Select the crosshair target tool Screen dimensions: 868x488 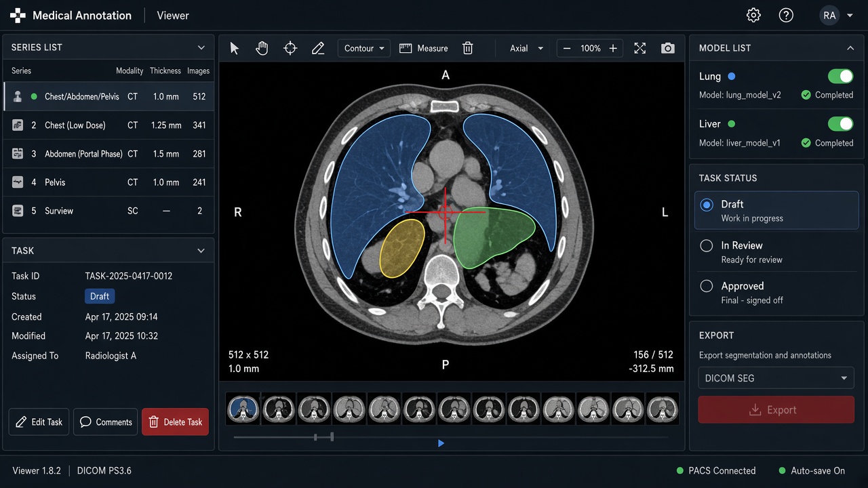click(290, 48)
